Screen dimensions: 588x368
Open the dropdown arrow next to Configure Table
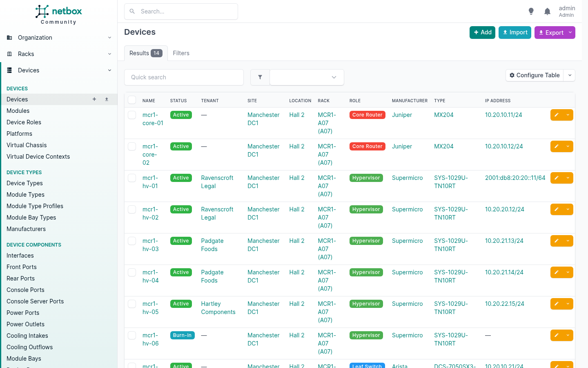pos(570,75)
